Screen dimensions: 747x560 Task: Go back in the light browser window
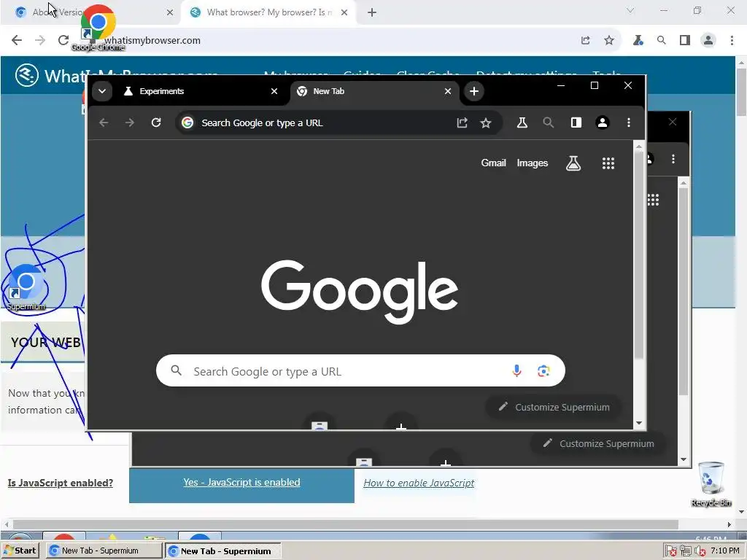pyautogui.click(x=17, y=41)
